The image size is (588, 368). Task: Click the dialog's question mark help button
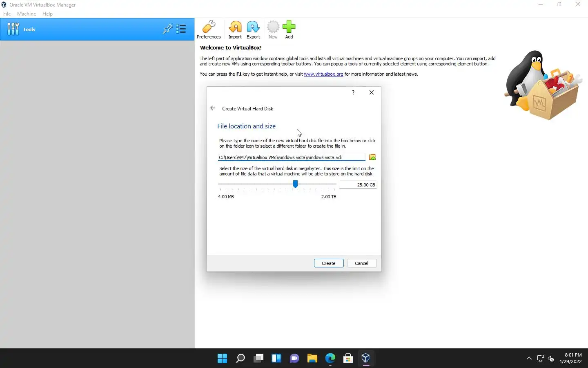click(353, 92)
